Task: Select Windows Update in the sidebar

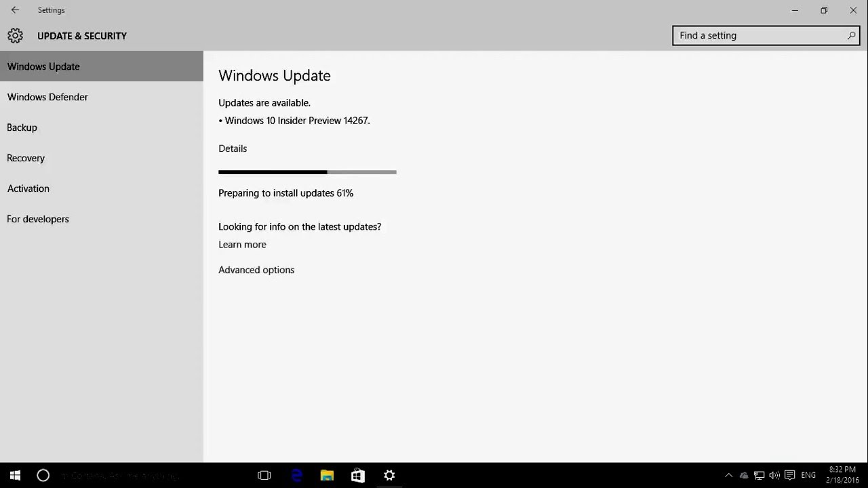Action: [102, 66]
